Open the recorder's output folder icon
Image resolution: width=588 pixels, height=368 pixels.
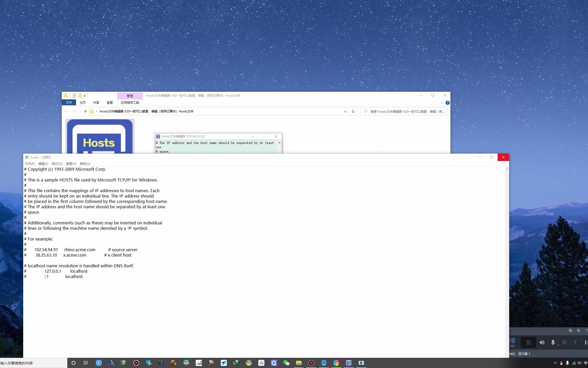[570, 330]
